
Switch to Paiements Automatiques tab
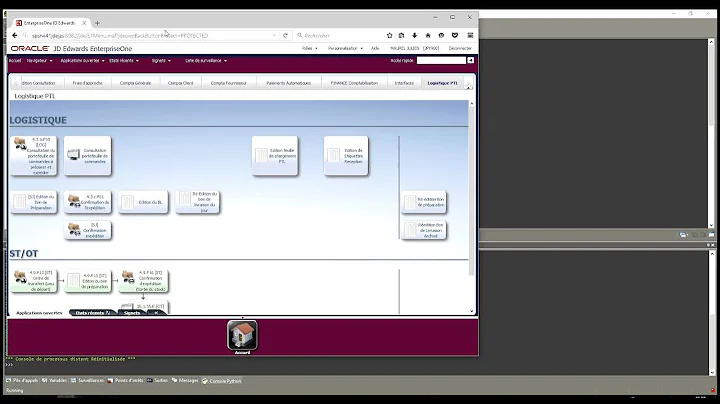(x=288, y=83)
